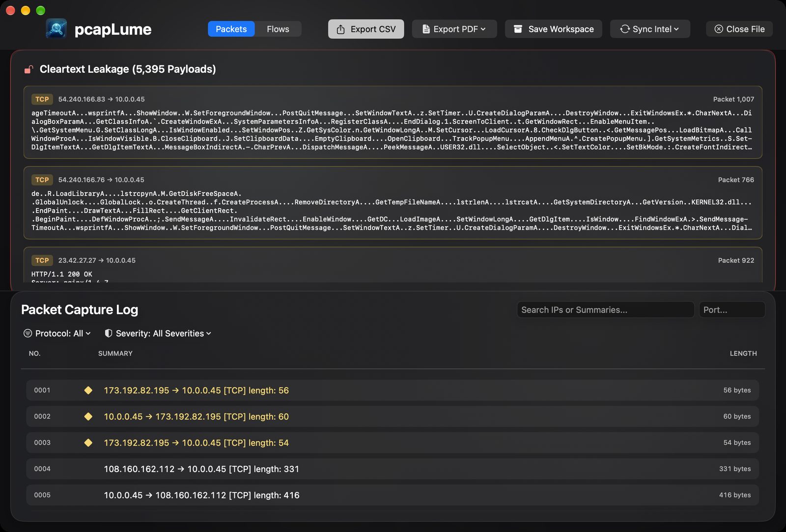Click the Close File button
Viewport: 786px width, 532px height.
coord(739,29)
